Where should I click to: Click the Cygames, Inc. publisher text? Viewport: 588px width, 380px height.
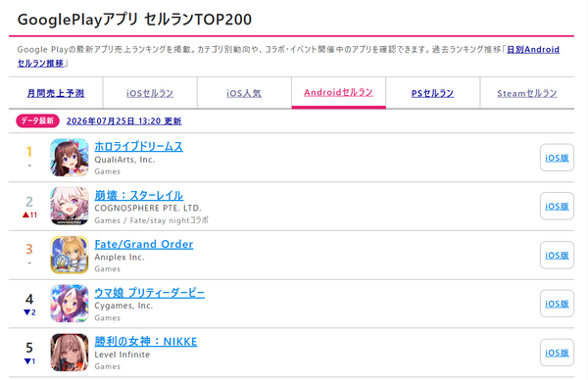click(123, 306)
